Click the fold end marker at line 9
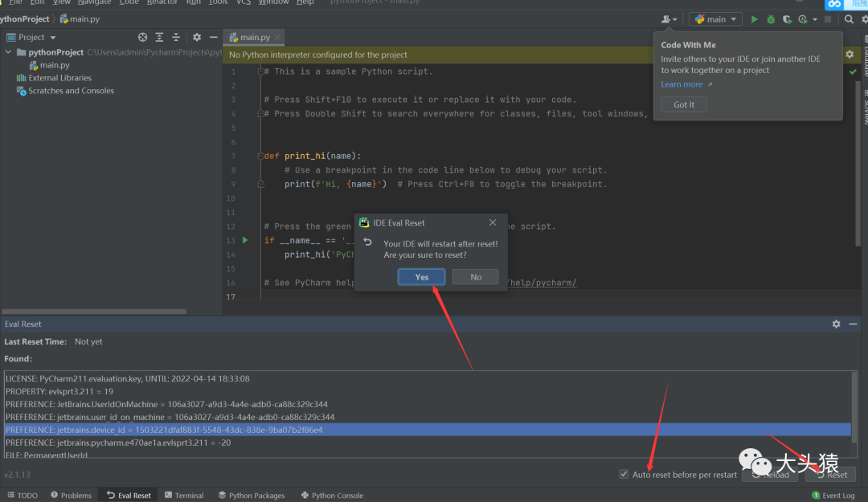This screenshot has width=868, height=502. coord(260,184)
